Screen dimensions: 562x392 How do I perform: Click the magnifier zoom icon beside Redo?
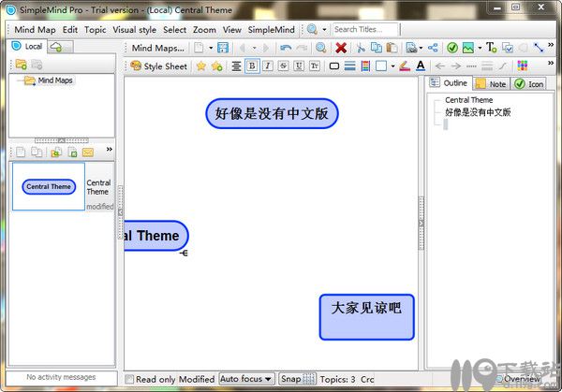tap(320, 48)
